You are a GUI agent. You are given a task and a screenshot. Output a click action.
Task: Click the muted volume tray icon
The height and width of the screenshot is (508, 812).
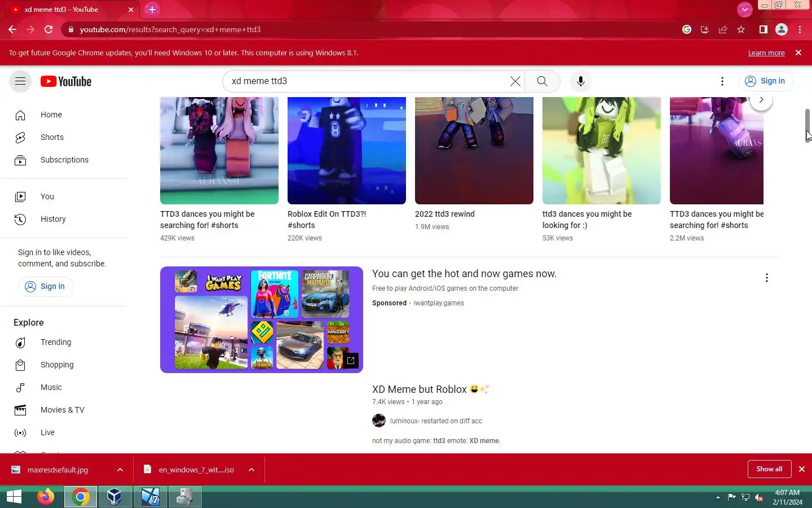(x=759, y=497)
